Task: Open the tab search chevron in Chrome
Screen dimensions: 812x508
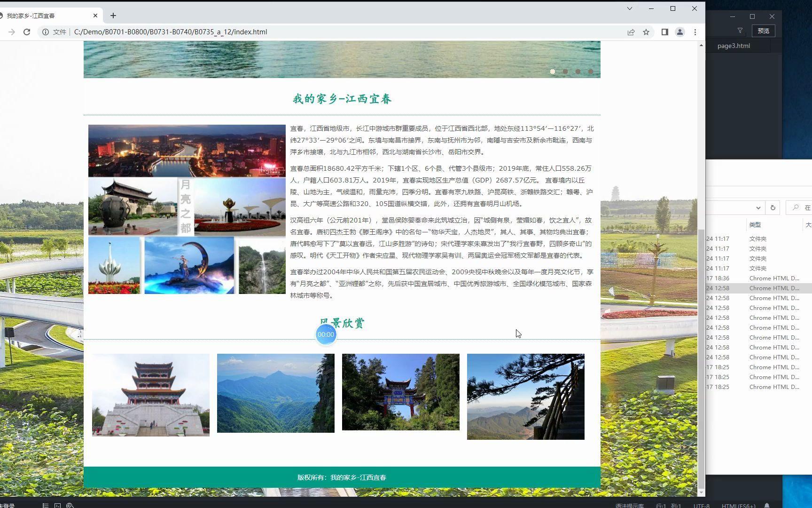Action: (x=630, y=8)
